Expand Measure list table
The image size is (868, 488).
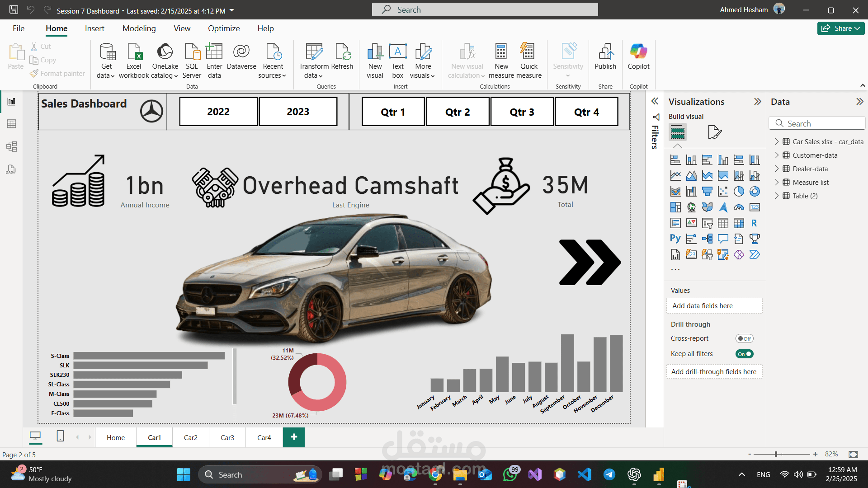tap(777, 182)
